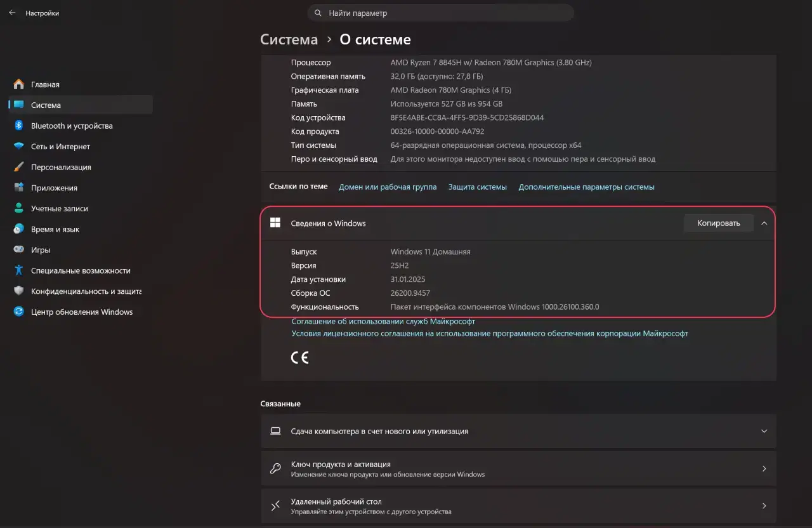812x528 pixels.
Task: Click the apps icon beside Приложения
Action: [x=19, y=188]
